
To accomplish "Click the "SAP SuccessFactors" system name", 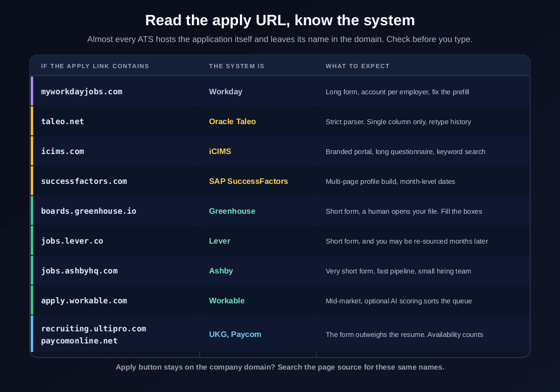I will click(248, 181).
